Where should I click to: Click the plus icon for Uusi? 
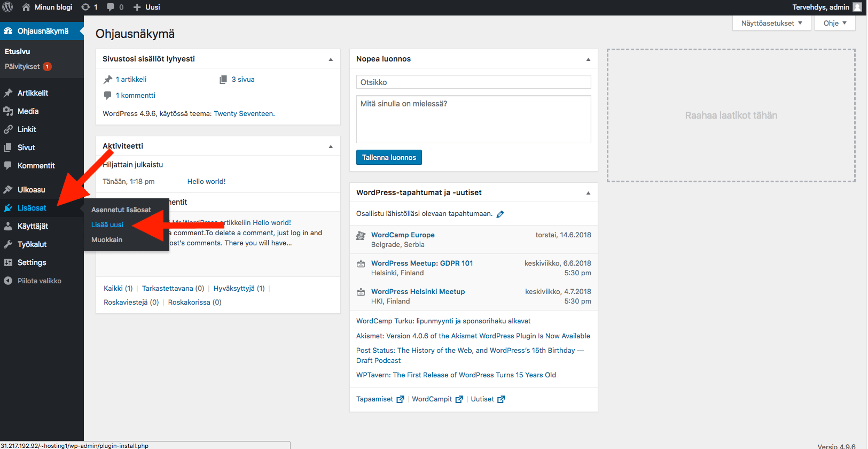[x=137, y=7]
